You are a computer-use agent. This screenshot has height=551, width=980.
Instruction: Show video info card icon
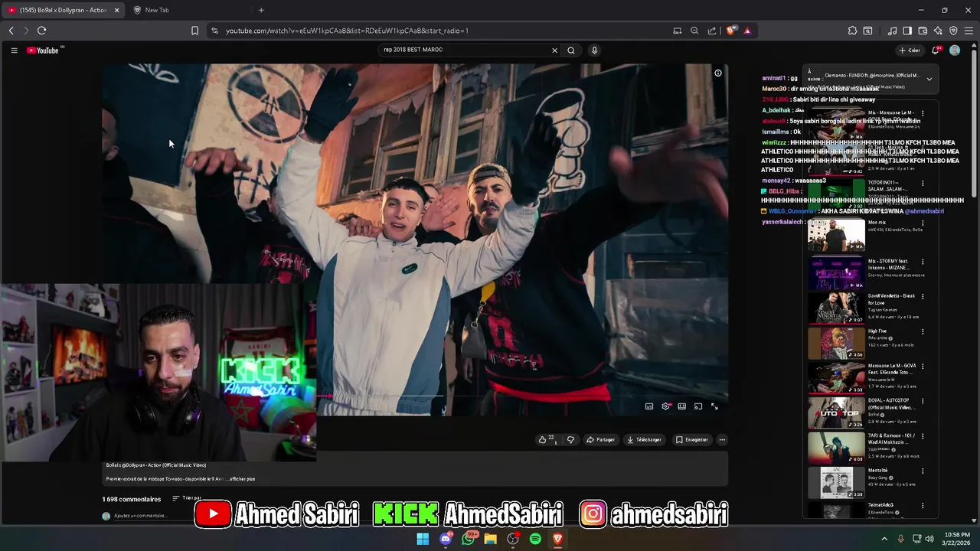tap(717, 73)
